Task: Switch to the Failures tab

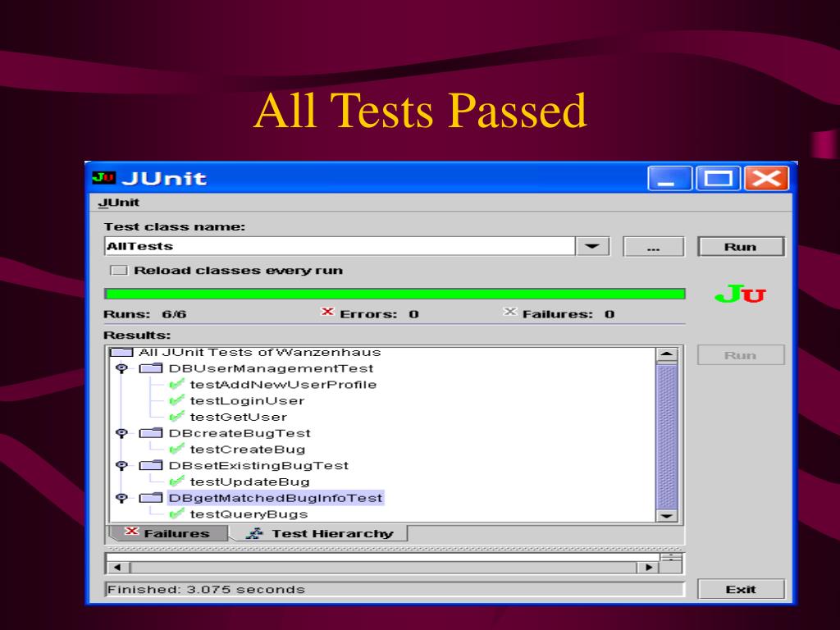Action: click(x=169, y=533)
